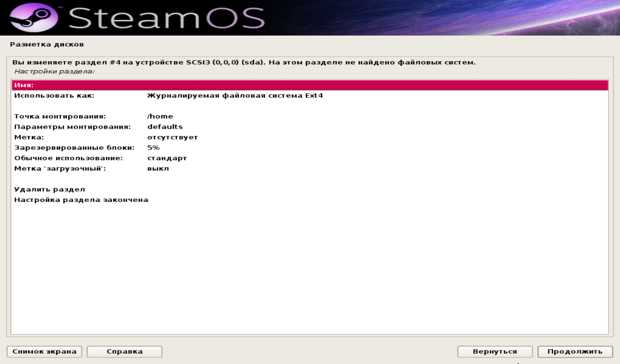
Task: Click the partition #4 description text
Action: coord(243,63)
